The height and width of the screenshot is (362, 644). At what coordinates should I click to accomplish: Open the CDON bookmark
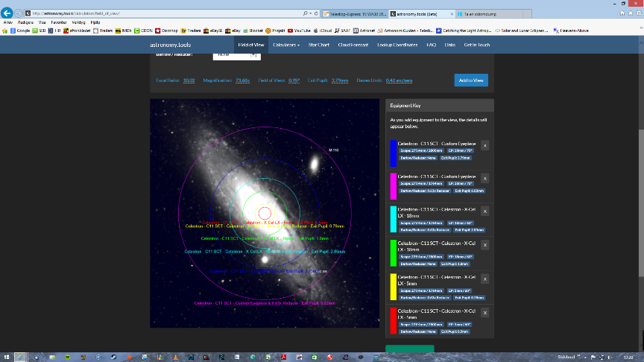[143, 31]
